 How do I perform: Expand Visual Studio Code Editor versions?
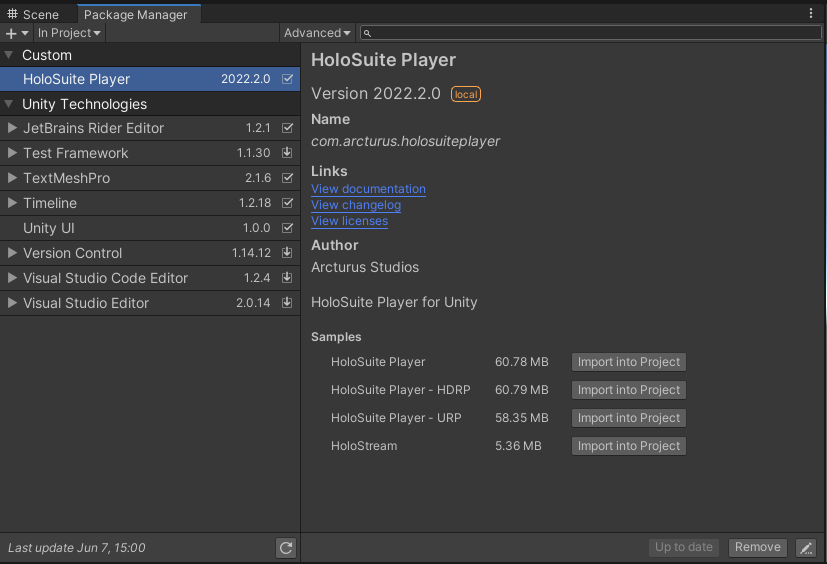tap(12, 278)
